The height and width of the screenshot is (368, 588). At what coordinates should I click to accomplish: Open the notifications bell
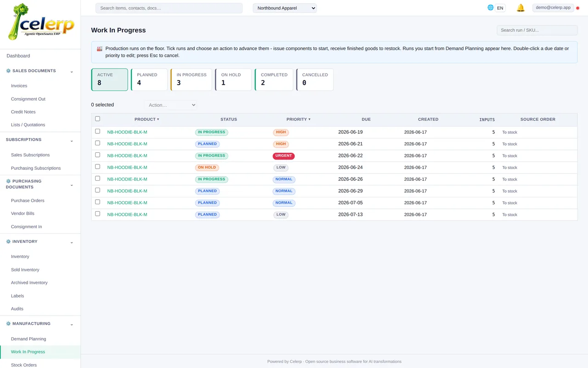(520, 8)
